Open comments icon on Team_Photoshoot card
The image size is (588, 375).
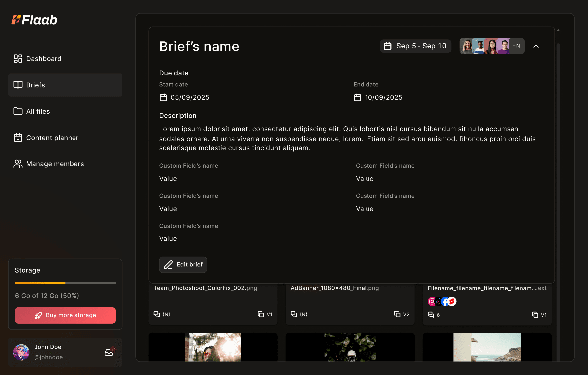tap(157, 314)
